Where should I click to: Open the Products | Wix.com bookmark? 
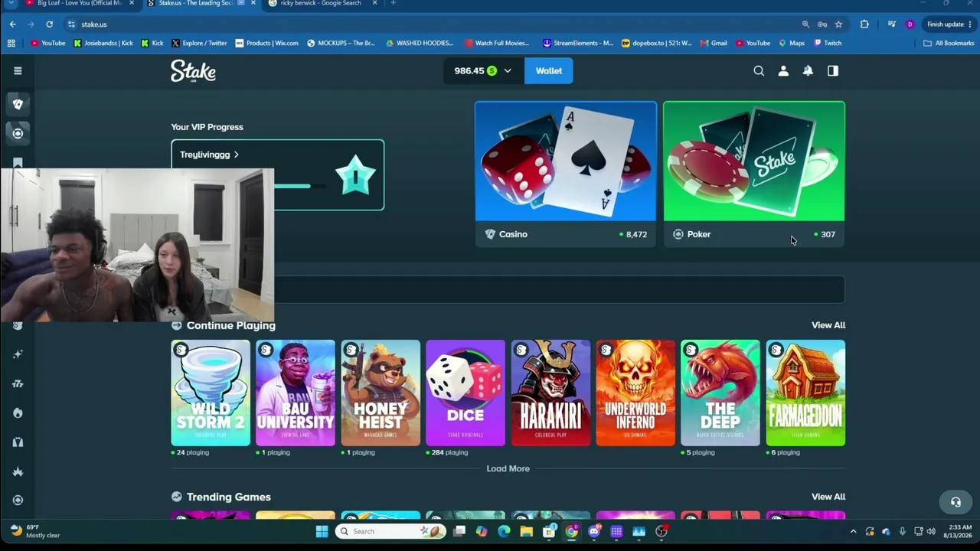pos(266,43)
